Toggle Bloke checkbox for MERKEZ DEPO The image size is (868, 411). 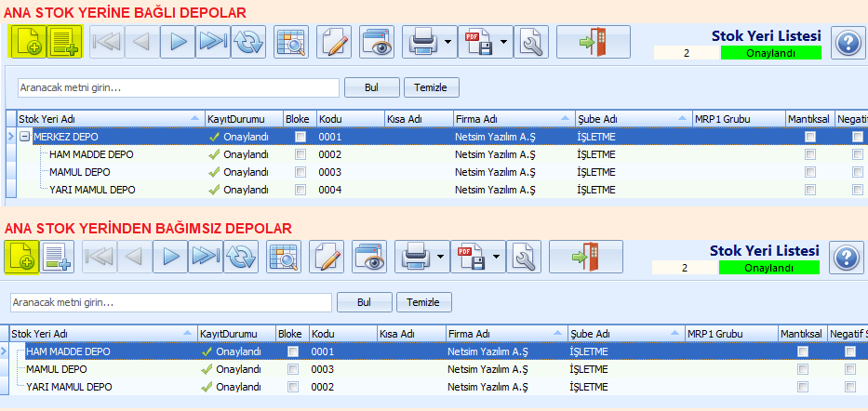[300, 137]
